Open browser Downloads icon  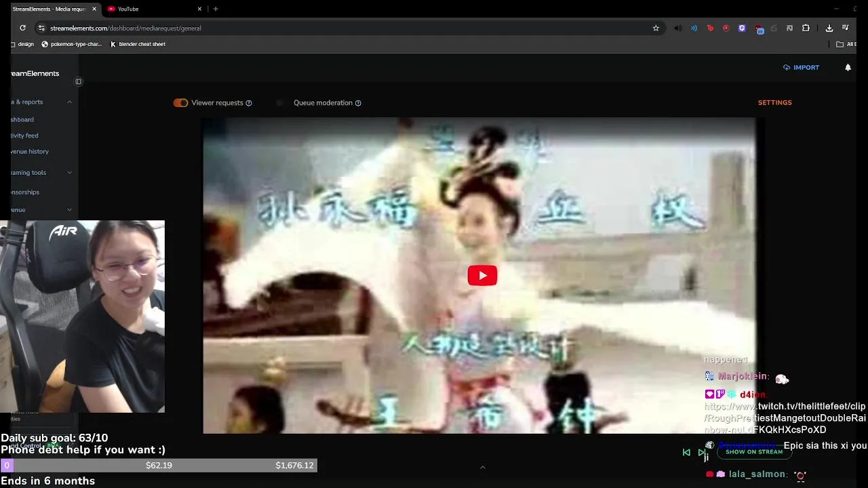(829, 28)
